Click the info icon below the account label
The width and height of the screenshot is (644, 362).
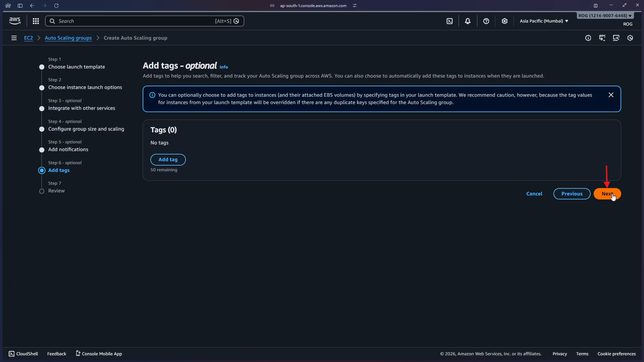pos(588,38)
